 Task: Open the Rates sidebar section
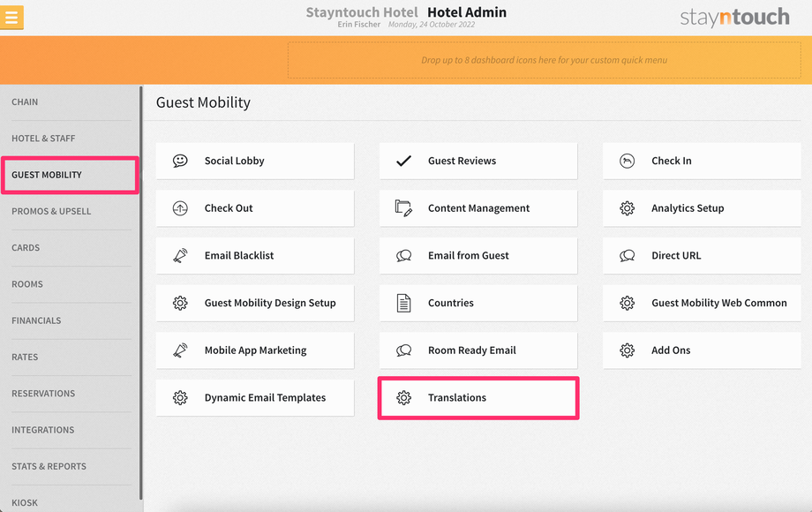pos(71,357)
